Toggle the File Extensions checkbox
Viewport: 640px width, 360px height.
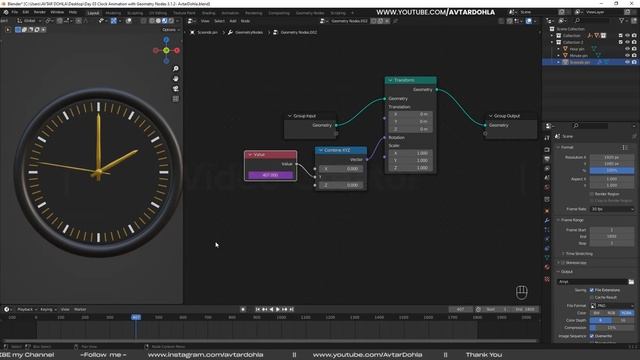[x=591, y=290]
